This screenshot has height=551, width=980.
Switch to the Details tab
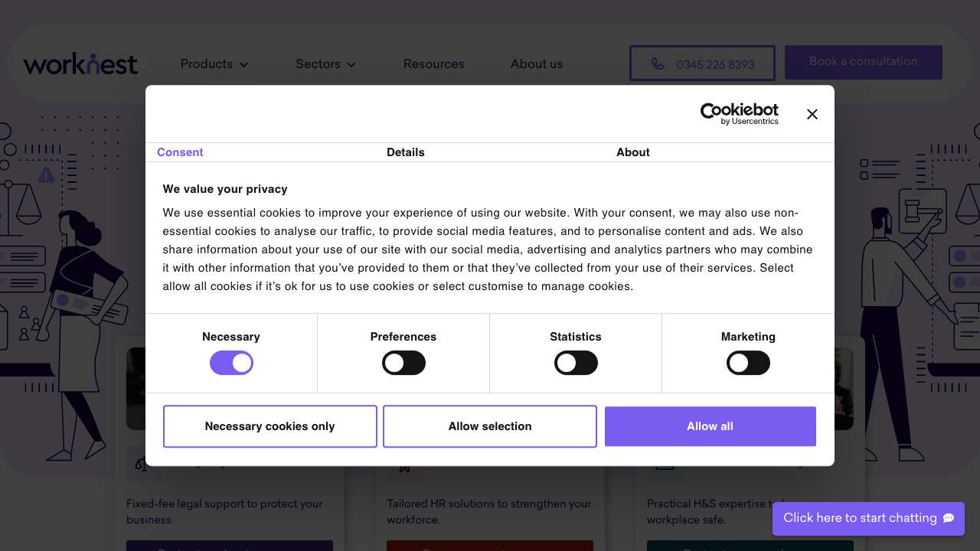[405, 152]
